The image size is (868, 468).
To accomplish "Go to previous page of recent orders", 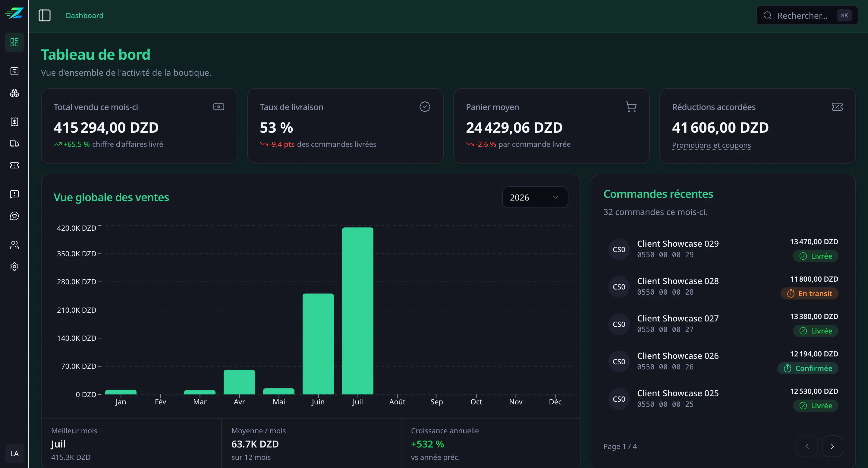I will (807, 446).
